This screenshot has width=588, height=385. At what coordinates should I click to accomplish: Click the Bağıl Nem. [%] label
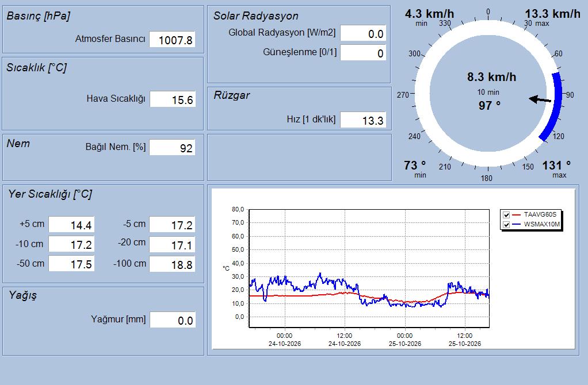(x=116, y=147)
